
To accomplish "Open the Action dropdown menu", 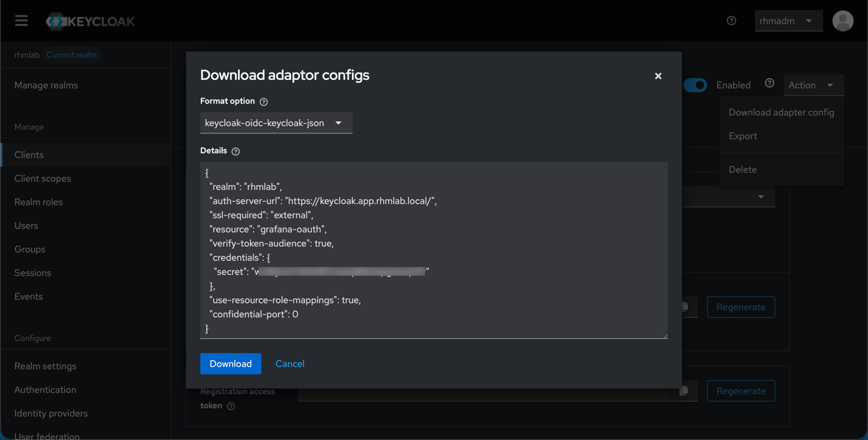I will point(813,84).
